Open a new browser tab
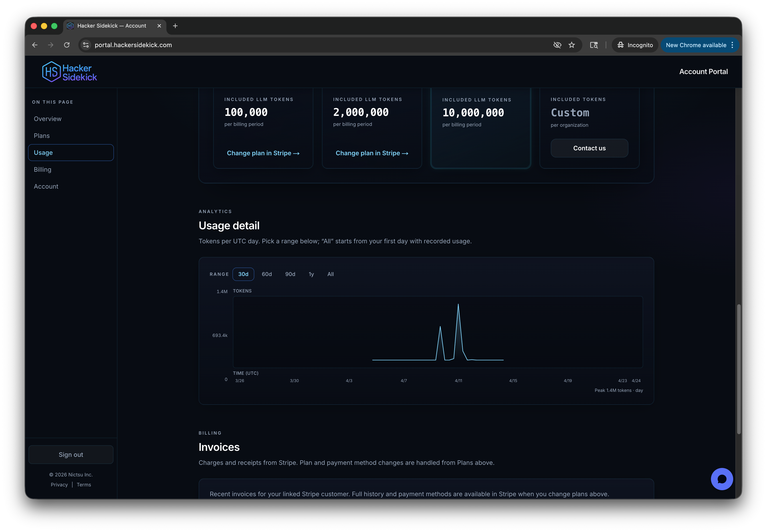This screenshot has height=532, width=767. point(175,26)
